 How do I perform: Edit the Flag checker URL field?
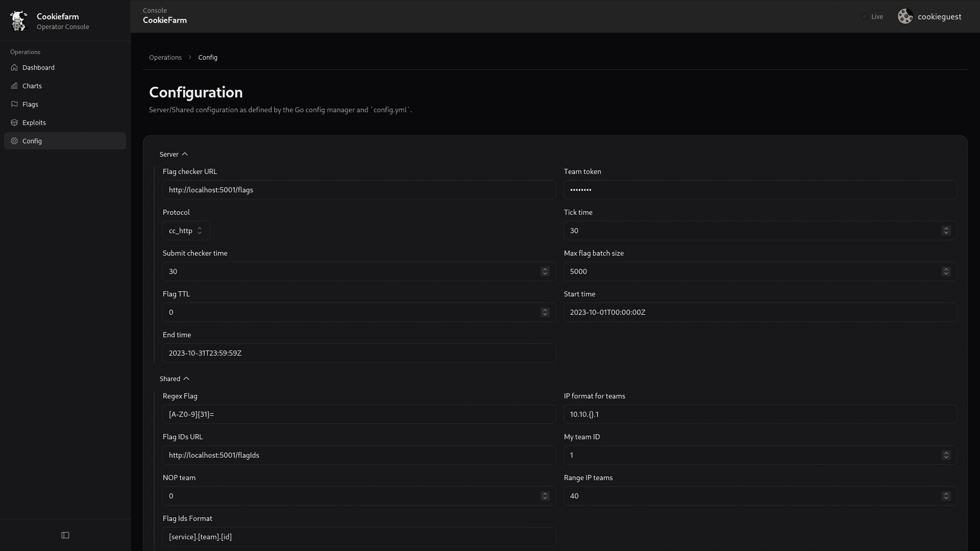pos(359,190)
